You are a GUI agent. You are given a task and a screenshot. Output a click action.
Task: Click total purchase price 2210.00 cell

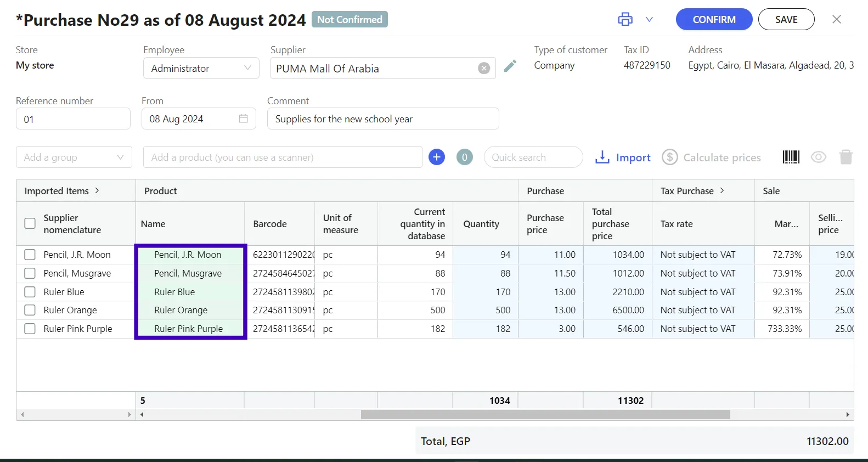[x=618, y=292]
